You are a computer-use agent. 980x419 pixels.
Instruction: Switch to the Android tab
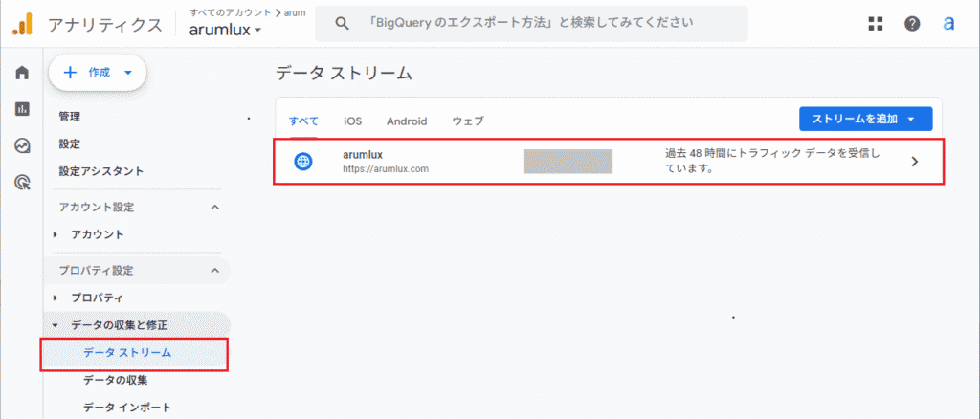click(407, 121)
